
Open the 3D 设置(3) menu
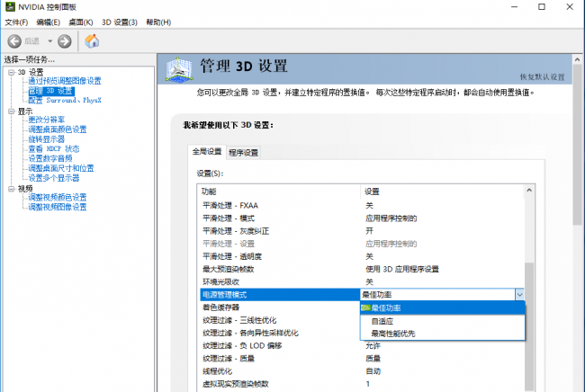(x=120, y=22)
